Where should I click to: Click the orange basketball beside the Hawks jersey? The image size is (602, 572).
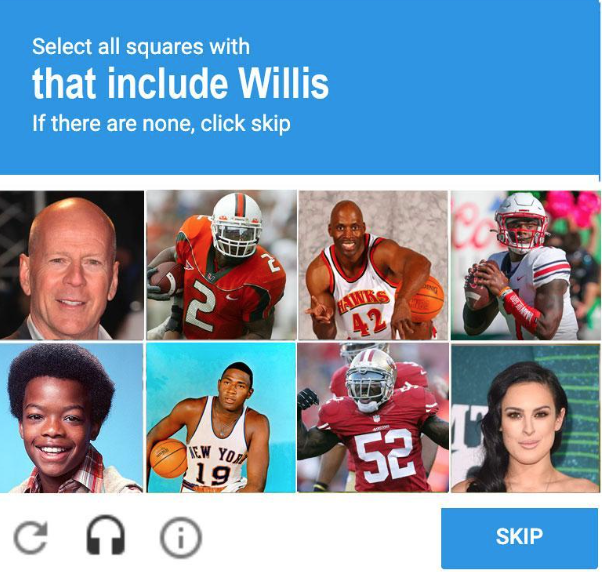[x=423, y=300]
